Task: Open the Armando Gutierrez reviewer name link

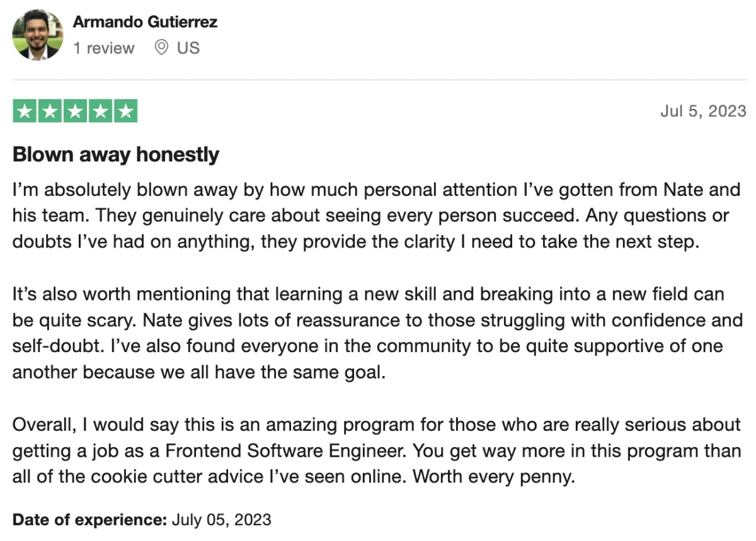Action: tap(145, 21)
